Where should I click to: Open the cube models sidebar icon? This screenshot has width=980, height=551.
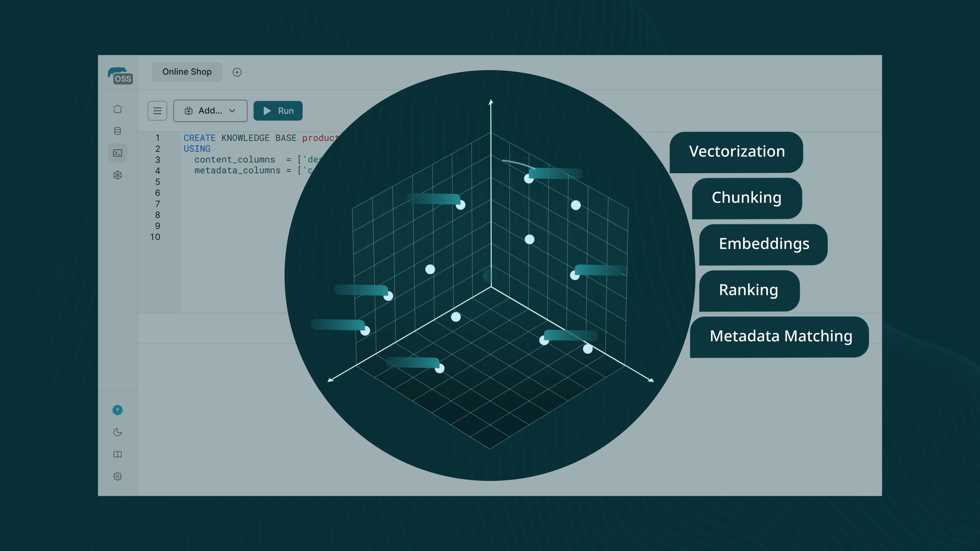tap(118, 175)
